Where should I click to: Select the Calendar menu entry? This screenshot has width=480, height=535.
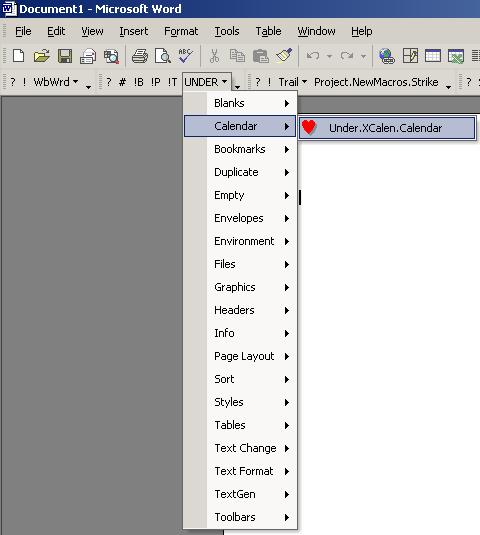tap(240, 126)
